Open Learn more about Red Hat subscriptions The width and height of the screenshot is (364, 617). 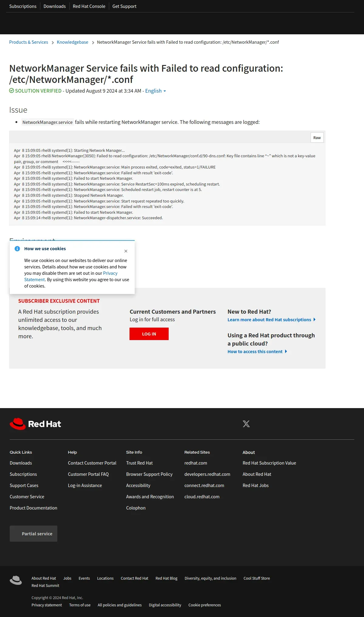pos(271,320)
